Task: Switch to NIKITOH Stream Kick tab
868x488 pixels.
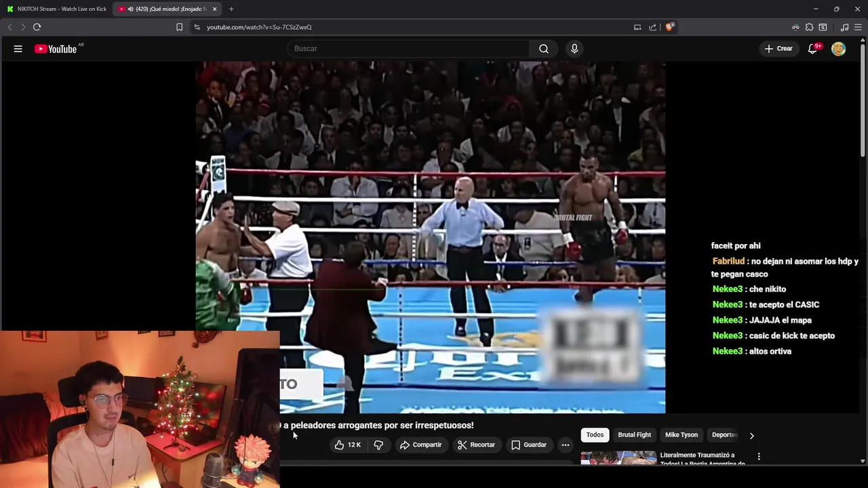Action: pos(57,9)
